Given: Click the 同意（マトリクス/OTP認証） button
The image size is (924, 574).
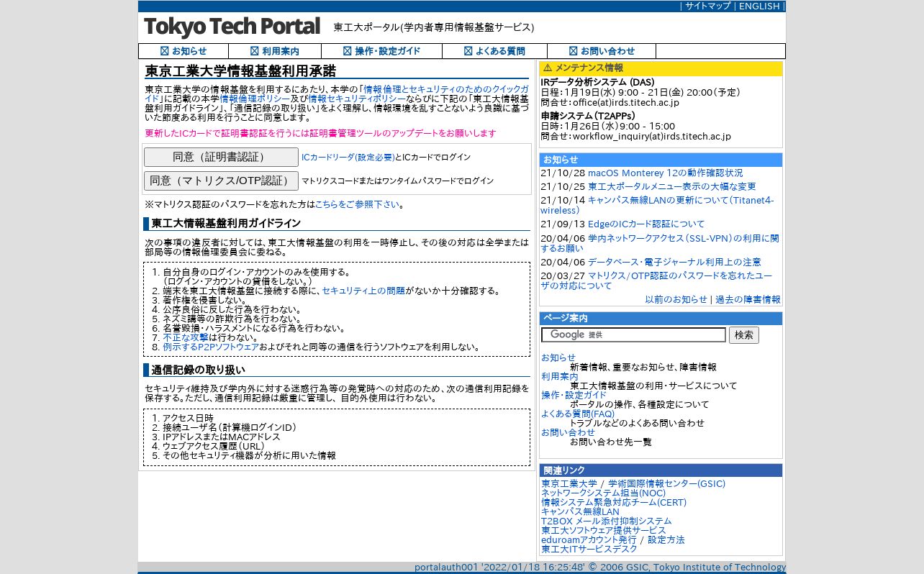Looking at the screenshot, I should point(221,181).
